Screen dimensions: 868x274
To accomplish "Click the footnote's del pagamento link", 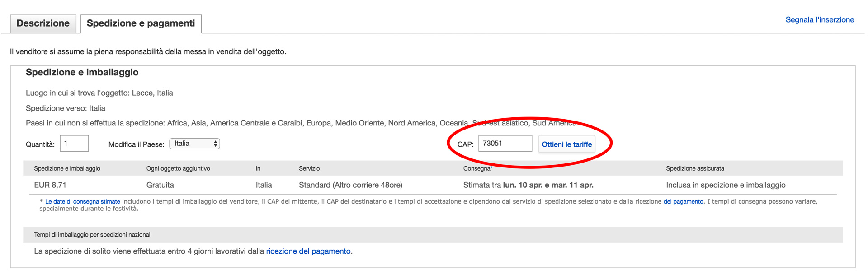I will (683, 202).
